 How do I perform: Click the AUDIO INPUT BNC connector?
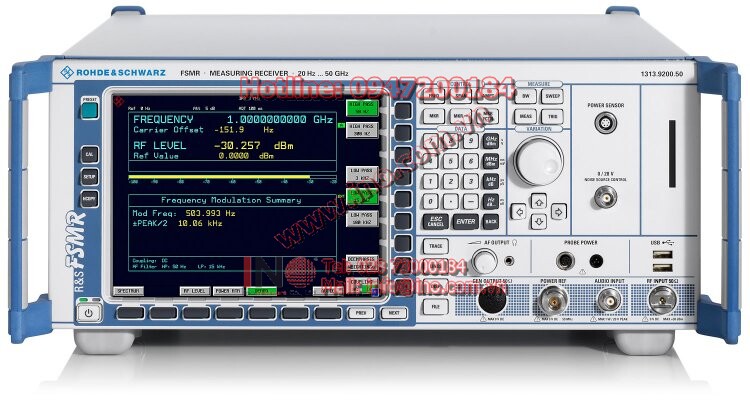609,301
